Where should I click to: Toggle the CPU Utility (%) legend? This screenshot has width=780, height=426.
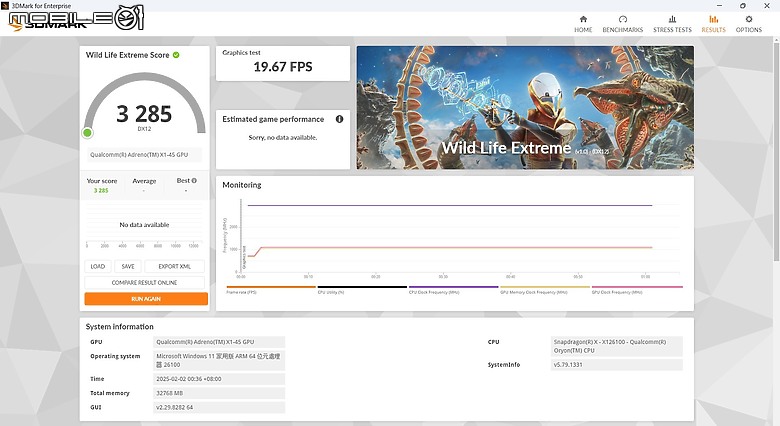click(x=362, y=290)
